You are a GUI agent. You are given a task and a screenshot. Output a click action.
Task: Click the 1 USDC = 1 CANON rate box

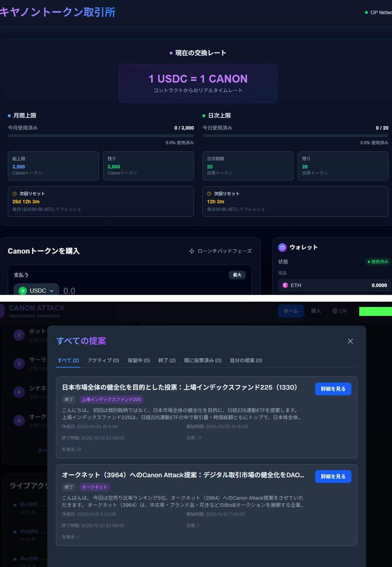tap(198, 83)
